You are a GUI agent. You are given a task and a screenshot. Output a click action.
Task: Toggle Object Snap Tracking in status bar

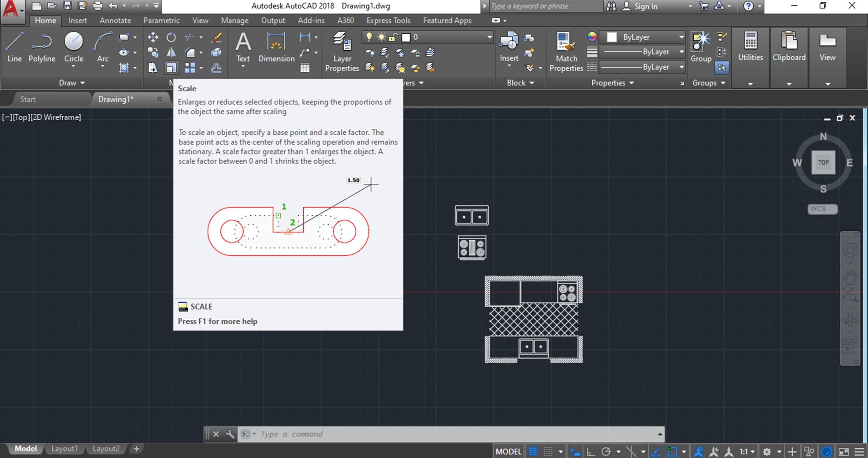[x=656, y=452]
